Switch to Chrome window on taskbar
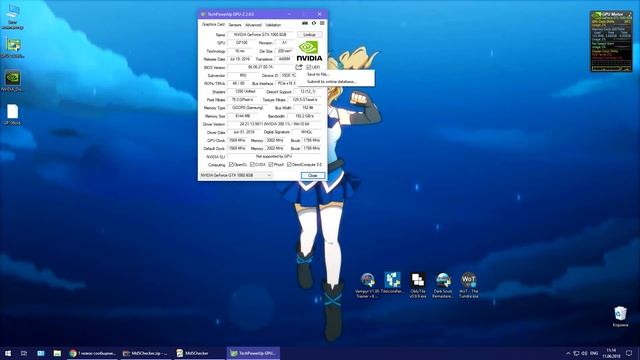640x360 pixels. tap(93, 353)
